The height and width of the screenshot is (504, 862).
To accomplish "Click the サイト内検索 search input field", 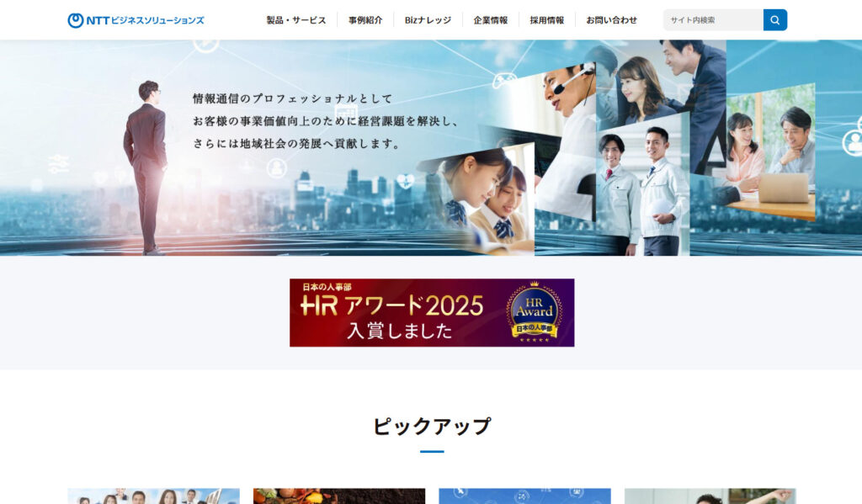I will (x=711, y=19).
